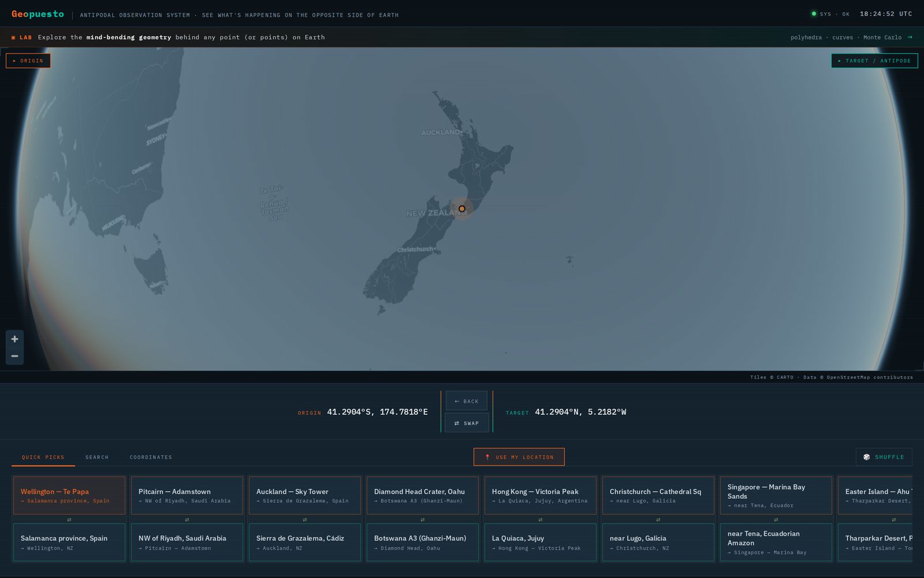Click origin coordinates 41.2904°S, 174.7818°E
Image resolution: width=924 pixels, height=578 pixels.
coord(378,412)
